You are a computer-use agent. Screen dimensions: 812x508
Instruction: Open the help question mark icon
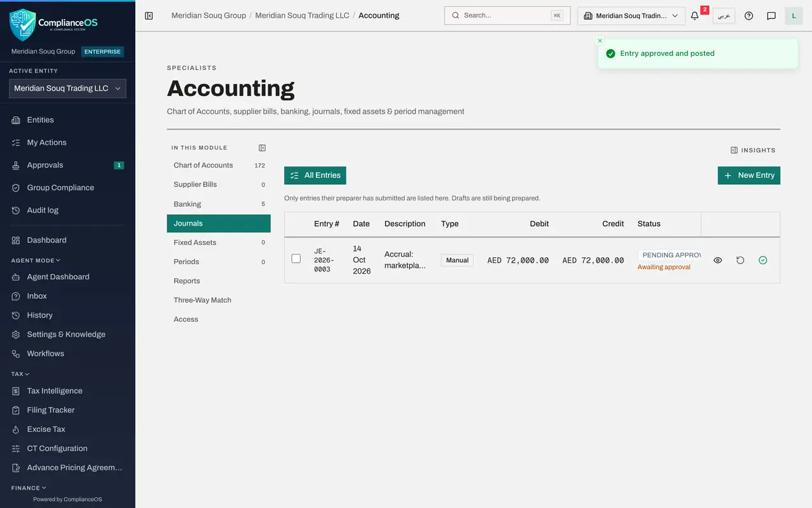coord(749,16)
